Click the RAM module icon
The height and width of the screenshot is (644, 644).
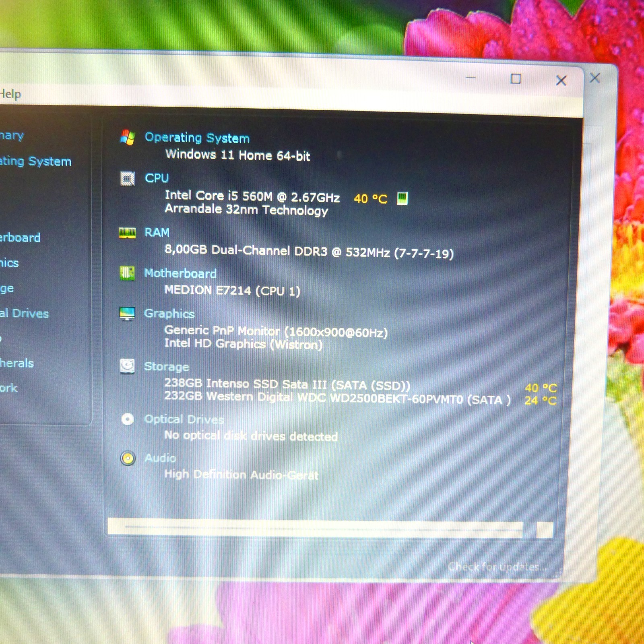tap(127, 233)
